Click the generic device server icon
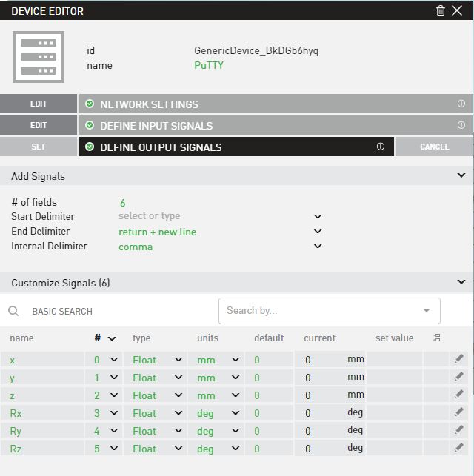This screenshot has height=476, width=474. (x=39, y=57)
